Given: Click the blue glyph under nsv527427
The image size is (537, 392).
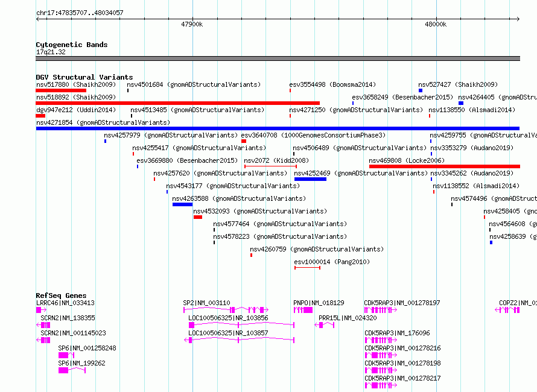Looking at the screenshot, I should click(x=421, y=90).
